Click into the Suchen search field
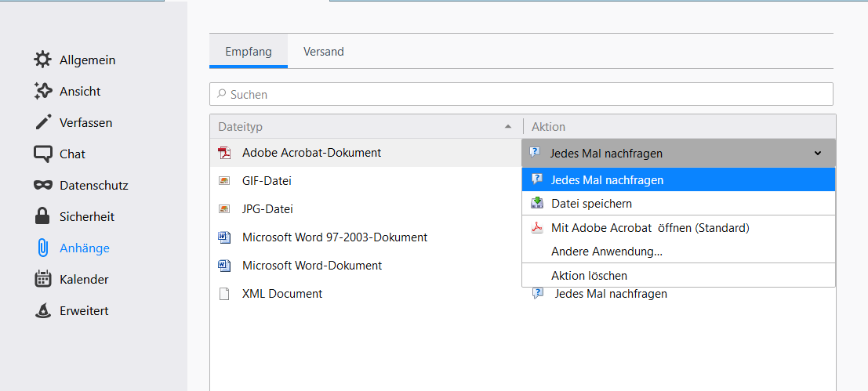 point(521,94)
